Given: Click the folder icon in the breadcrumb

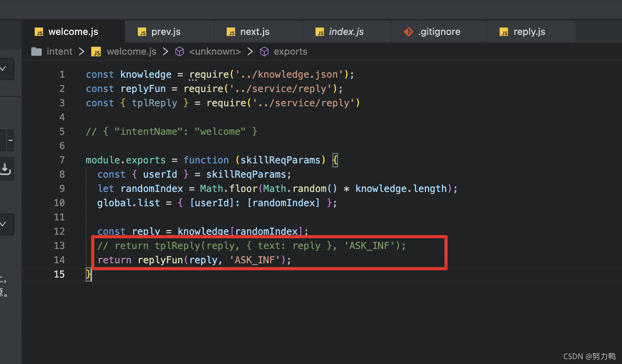Looking at the screenshot, I should (36, 52).
